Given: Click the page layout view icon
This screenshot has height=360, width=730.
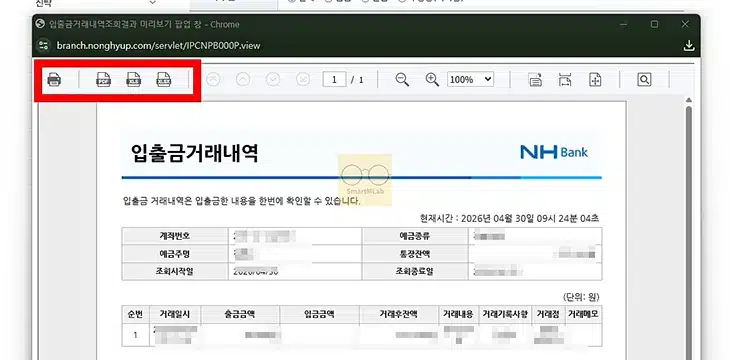Looking at the screenshot, I should [535, 80].
